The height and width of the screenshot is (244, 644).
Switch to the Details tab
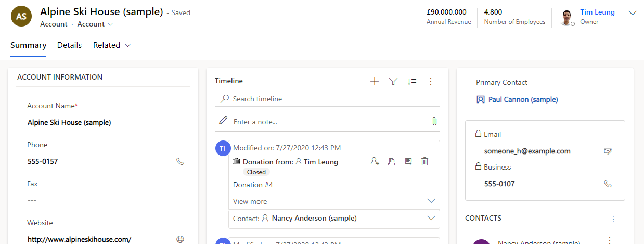tap(70, 45)
